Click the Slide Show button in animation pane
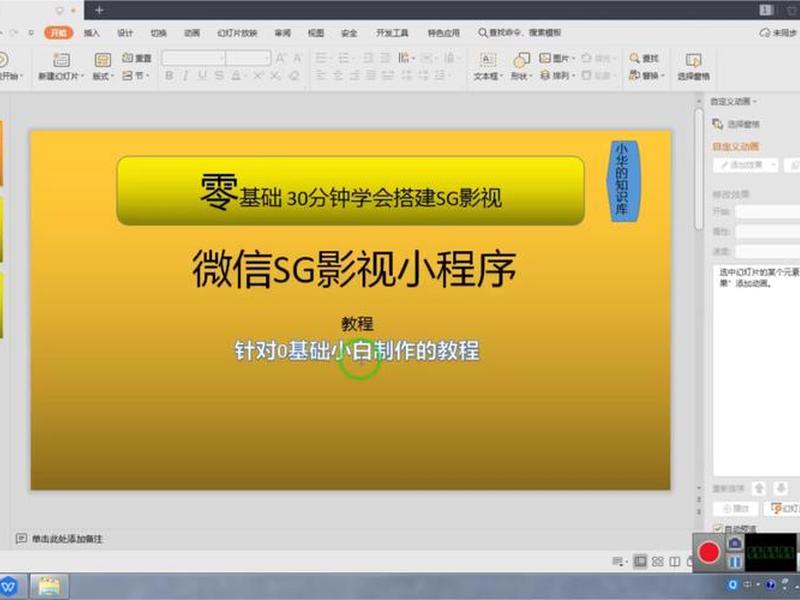The height and width of the screenshot is (600, 800). pos(783,508)
